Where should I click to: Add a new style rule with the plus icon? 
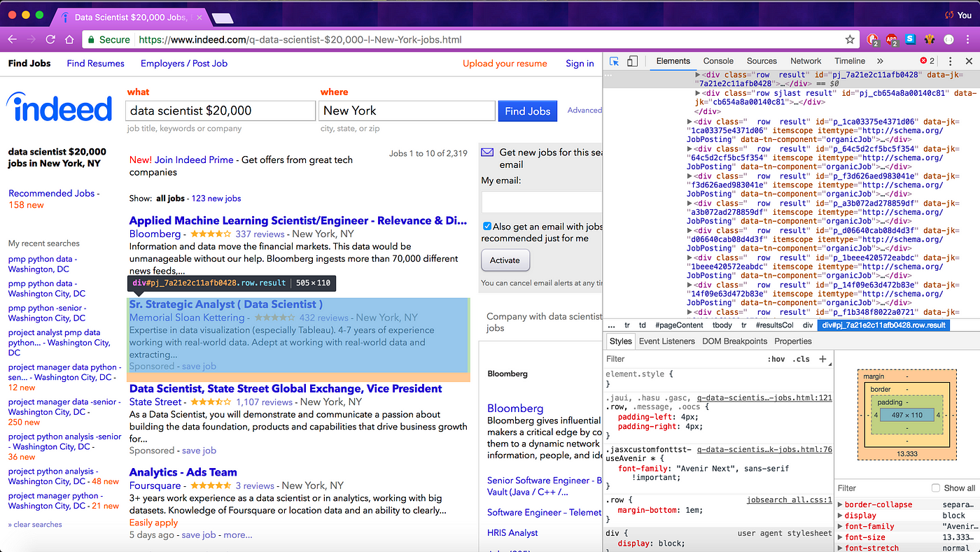(822, 359)
